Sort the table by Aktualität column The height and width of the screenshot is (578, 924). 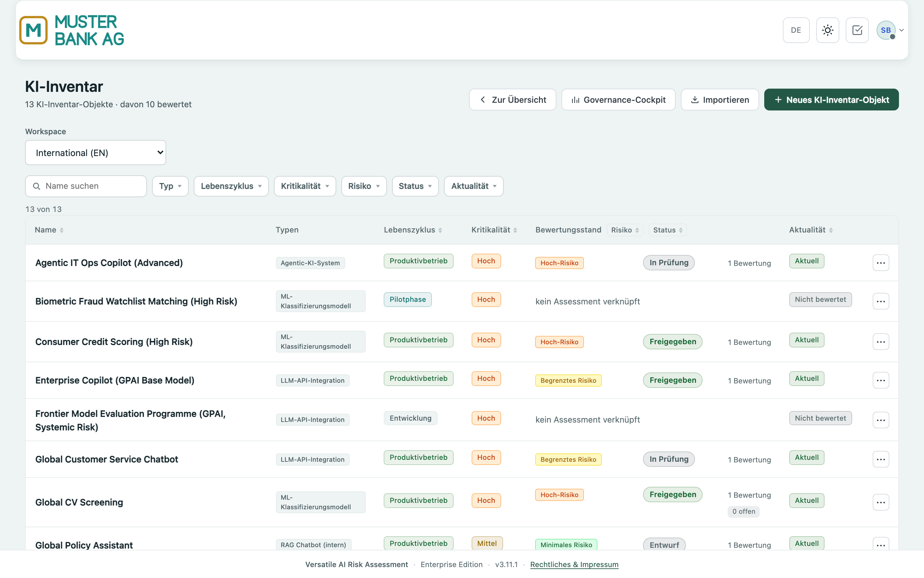coord(811,230)
